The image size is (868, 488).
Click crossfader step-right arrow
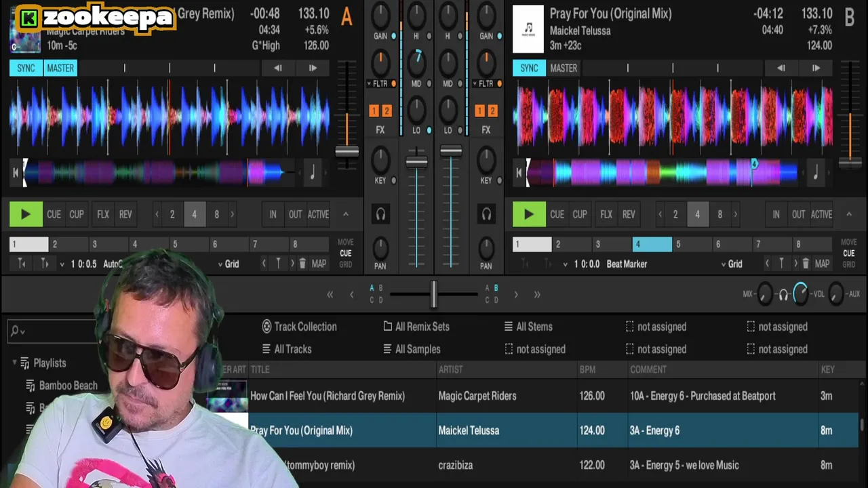pos(516,294)
